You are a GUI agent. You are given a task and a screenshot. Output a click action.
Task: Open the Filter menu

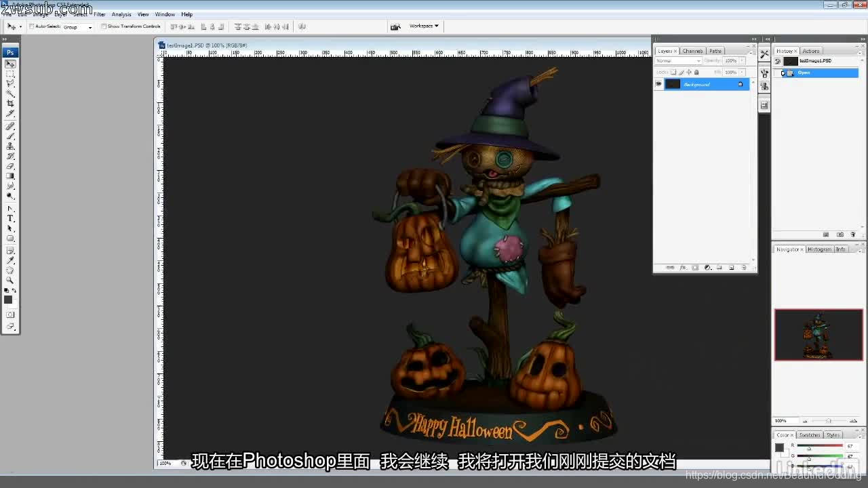100,14
